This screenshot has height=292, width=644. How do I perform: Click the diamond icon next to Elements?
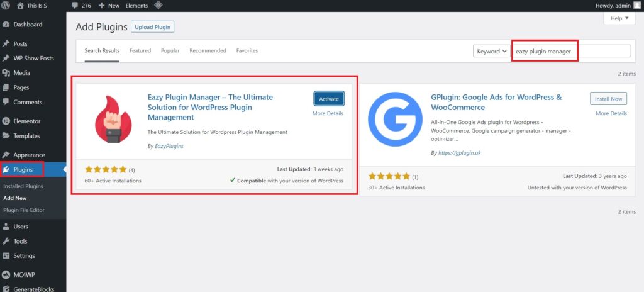[x=158, y=5]
